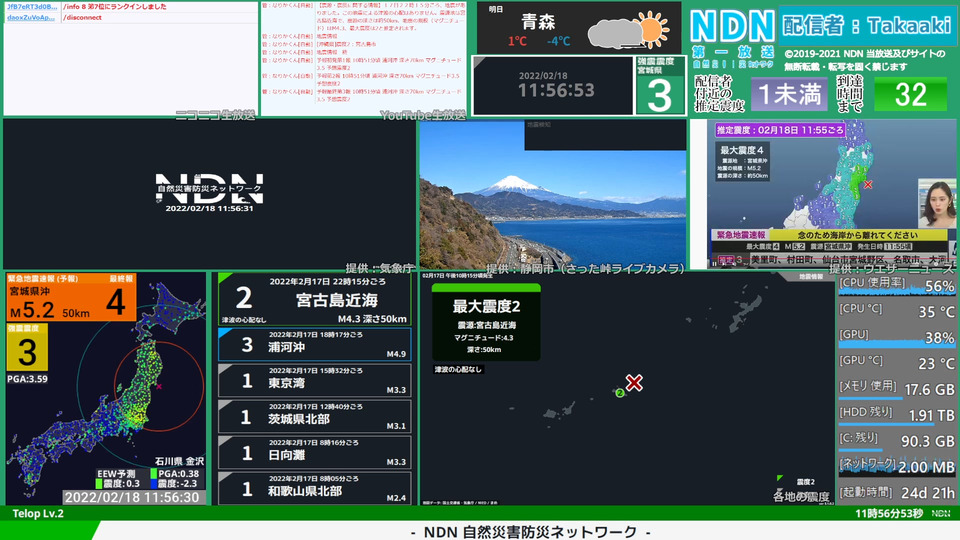Click the red X epicenter on Weathernews map
Image resolution: width=960 pixels, height=540 pixels.
[868, 184]
